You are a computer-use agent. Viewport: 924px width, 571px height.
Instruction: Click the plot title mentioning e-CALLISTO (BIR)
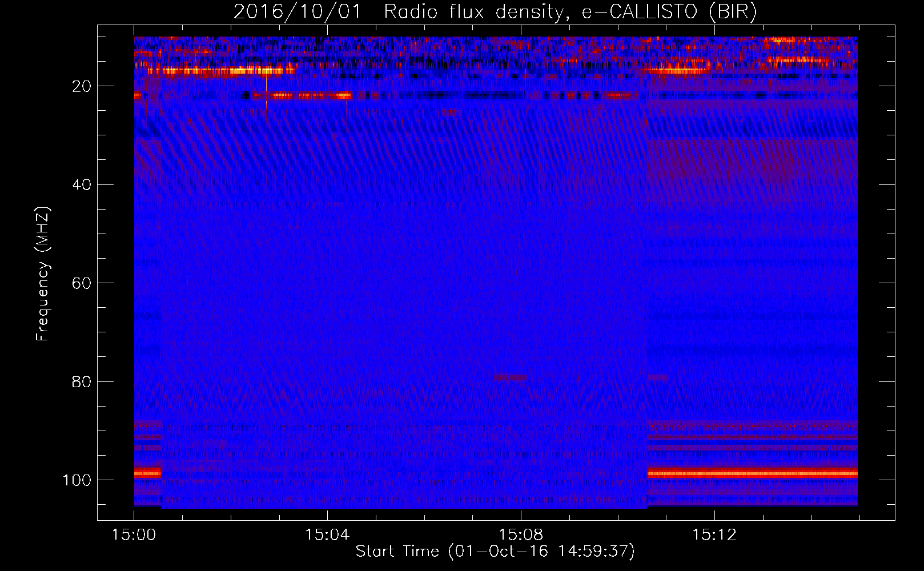coord(495,11)
